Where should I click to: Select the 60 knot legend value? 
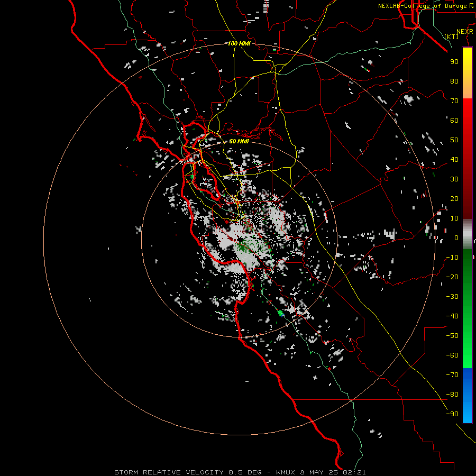coord(454,120)
